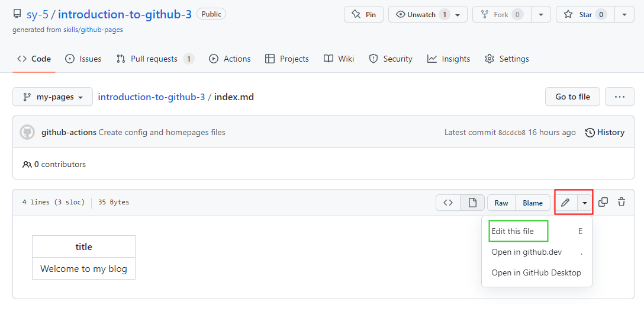Switch to rendered file view icon
The image size is (644, 311).
pyautogui.click(x=472, y=203)
